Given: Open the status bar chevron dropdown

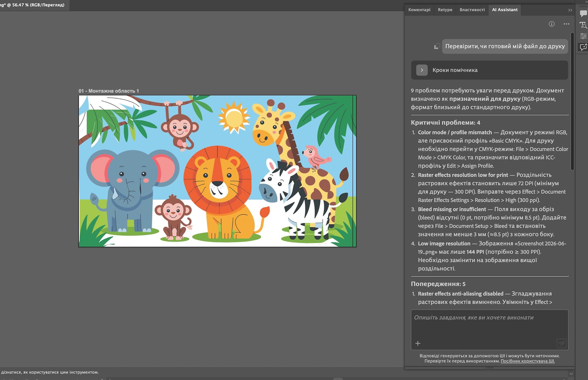Looking at the screenshot, I should [571, 374].
